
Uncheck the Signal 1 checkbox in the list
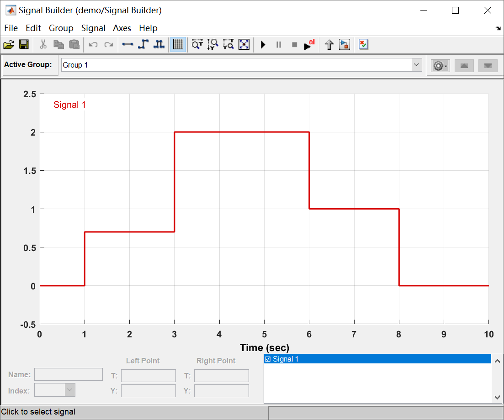pos(268,359)
